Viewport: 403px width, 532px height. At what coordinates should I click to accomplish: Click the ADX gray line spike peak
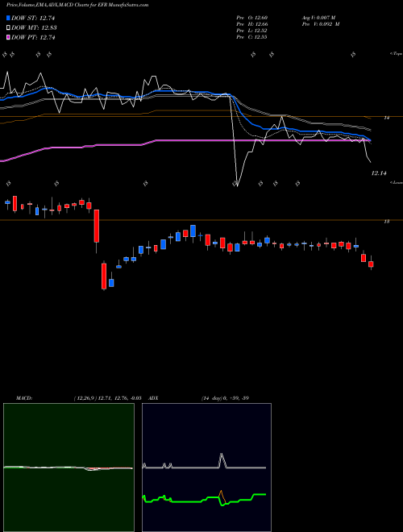tap(222, 454)
